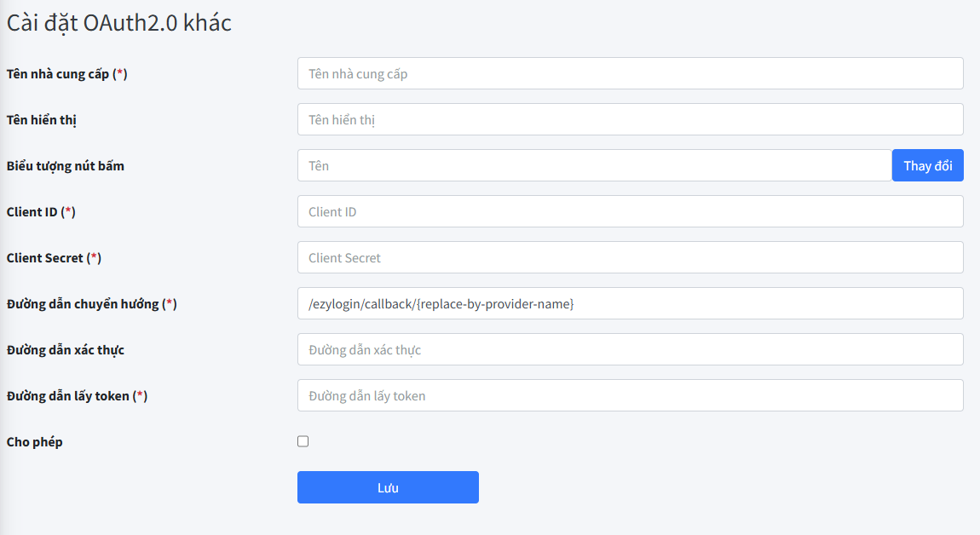Click the Đường dẫn lấy token input field
The width and height of the screenshot is (980, 535).
pyautogui.click(x=630, y=395)
